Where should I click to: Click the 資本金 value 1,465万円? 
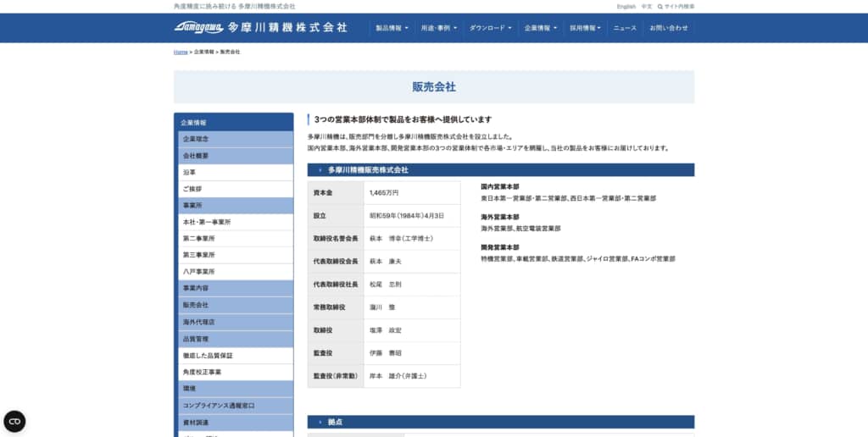coord(384,193)
